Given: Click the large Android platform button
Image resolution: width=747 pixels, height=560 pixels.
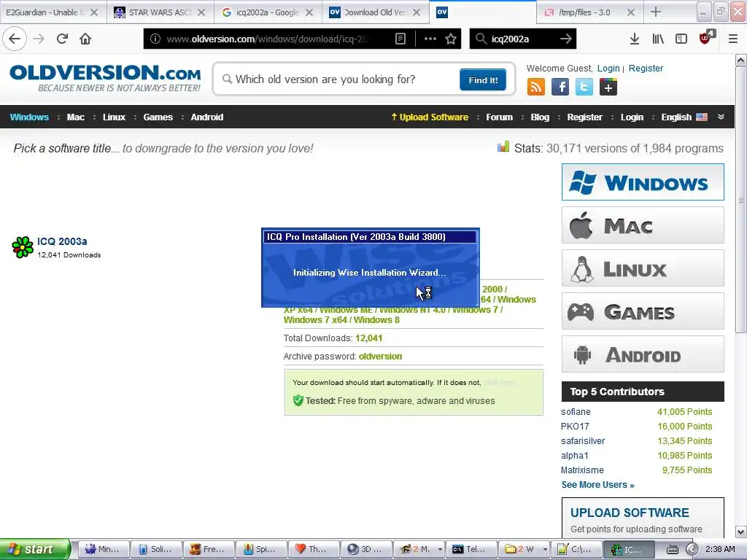Looking at the screenshot, I should (x=643, y=354).
